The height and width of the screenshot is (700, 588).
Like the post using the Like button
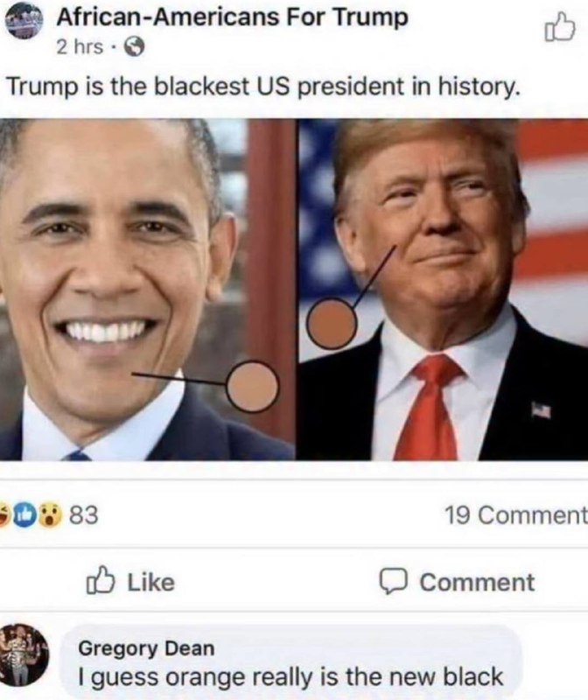pos(130,582)
